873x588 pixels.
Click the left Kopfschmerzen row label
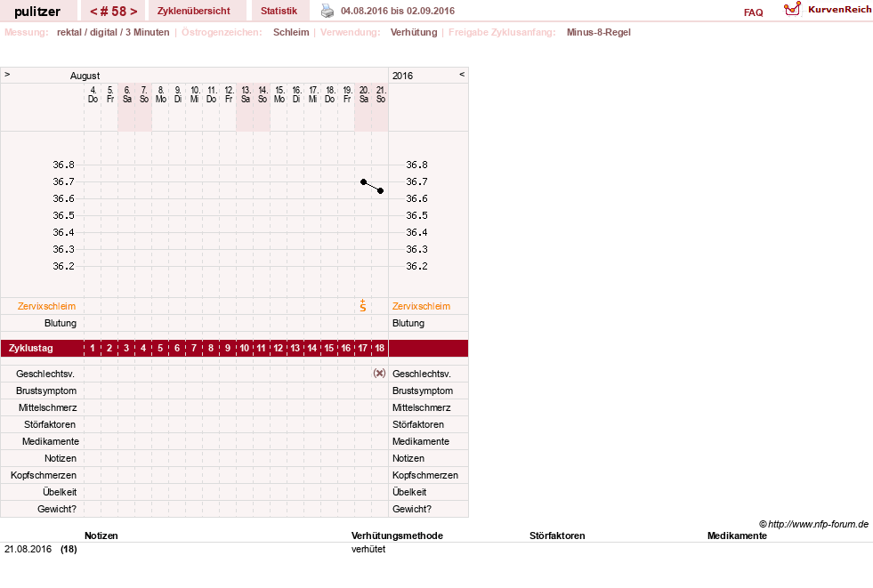click(44, 475)
